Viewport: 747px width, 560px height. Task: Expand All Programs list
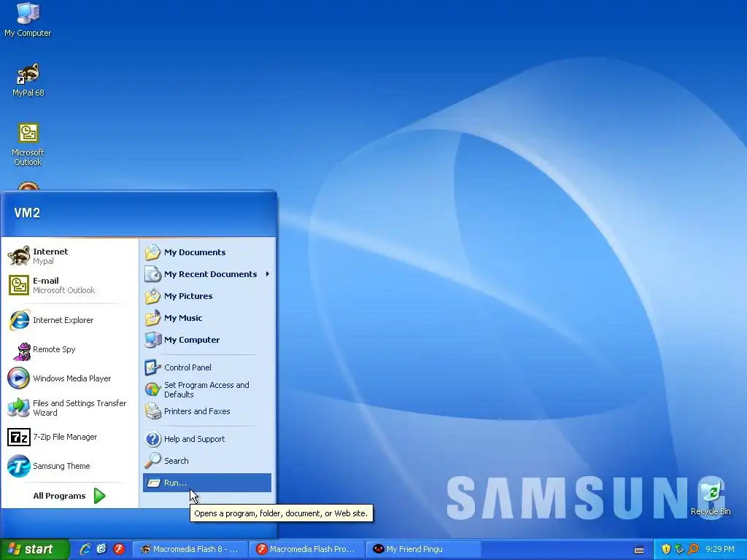pyautogui.click(x=69, y=496)
